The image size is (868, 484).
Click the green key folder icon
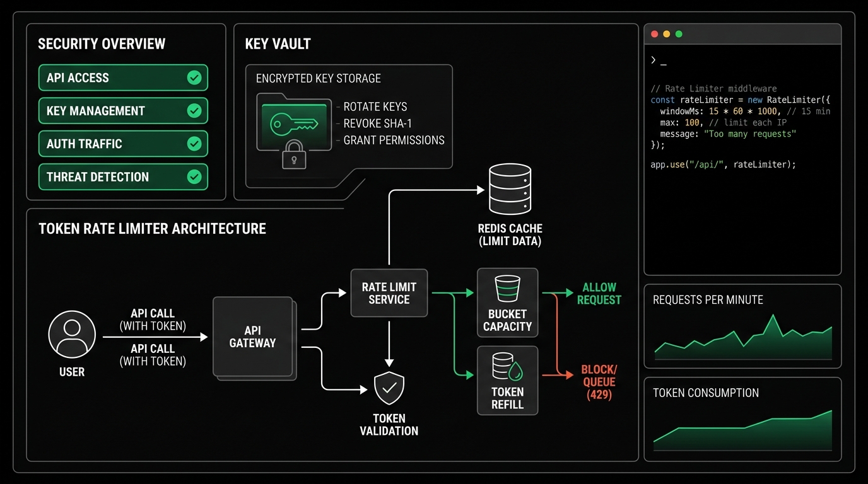tap(294, 122)
